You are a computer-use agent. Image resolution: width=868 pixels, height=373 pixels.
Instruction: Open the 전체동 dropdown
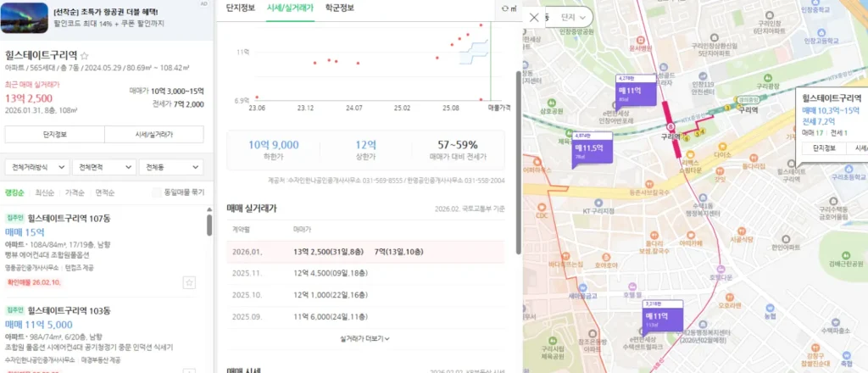tap(171, 167)
